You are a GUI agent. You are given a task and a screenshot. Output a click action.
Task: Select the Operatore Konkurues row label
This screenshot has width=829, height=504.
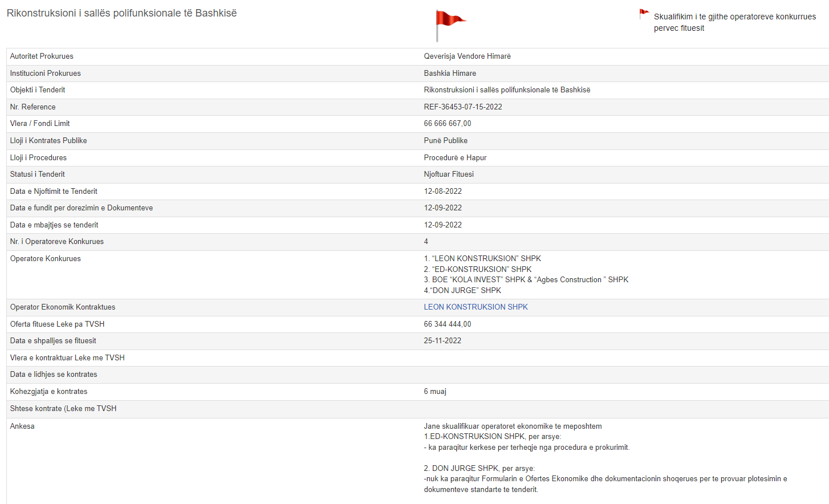point(45,259)
